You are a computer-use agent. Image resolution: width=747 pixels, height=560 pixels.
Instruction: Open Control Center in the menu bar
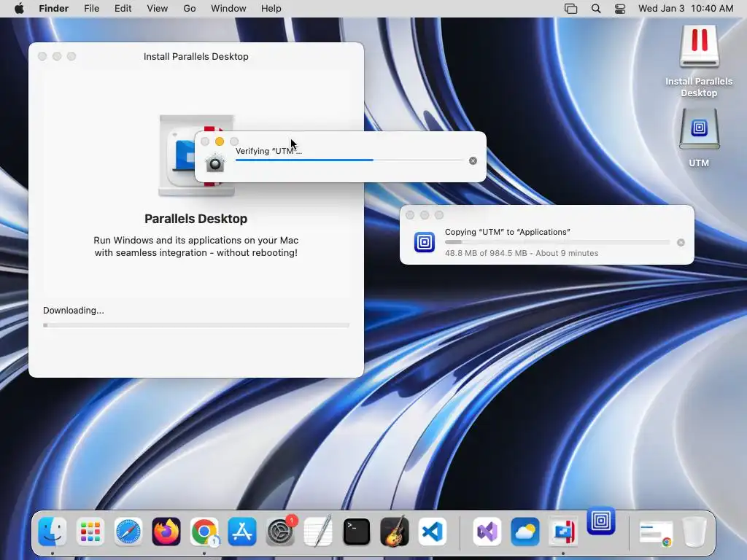point(620,9)
